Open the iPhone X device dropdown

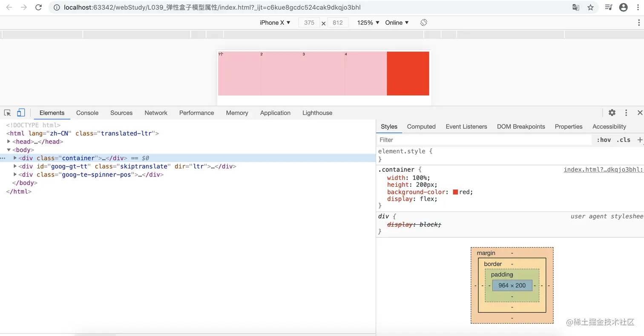coord(275,23)
